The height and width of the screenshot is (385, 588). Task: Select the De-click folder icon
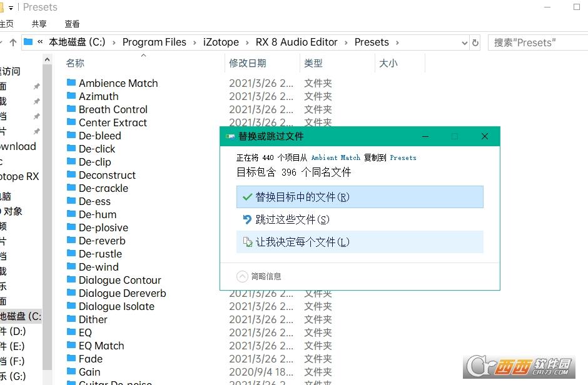click(71, 148)
